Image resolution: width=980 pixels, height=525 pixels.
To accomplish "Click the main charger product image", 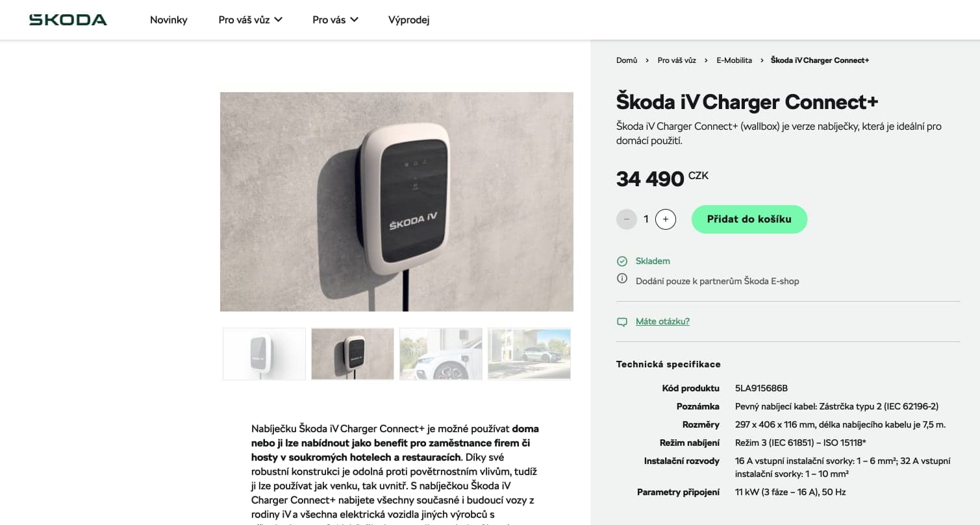I will 396,202.
